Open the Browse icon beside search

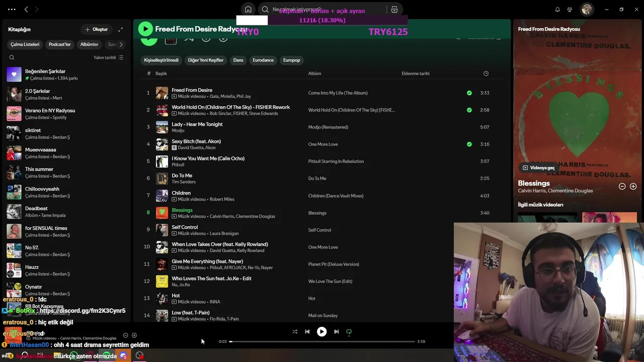point(394,10)
